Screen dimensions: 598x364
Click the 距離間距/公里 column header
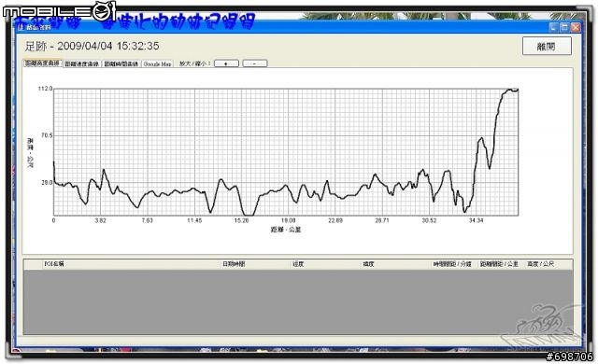pyautogui.click(x=499, y=264)
